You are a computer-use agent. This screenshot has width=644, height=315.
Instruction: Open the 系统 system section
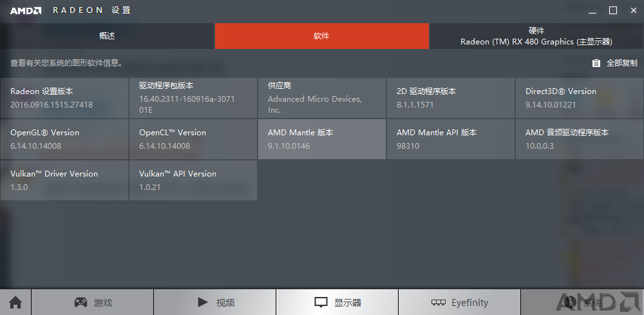[582, 302]
